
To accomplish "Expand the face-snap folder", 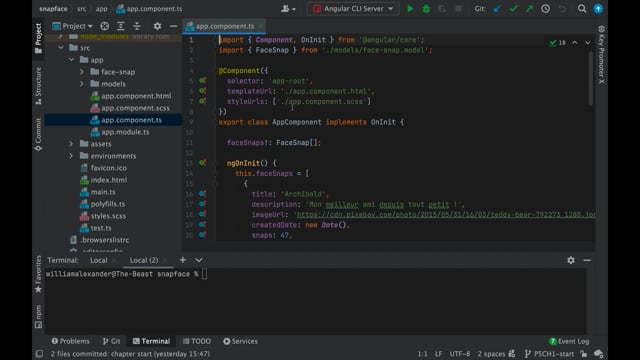I will click(82, 72).
